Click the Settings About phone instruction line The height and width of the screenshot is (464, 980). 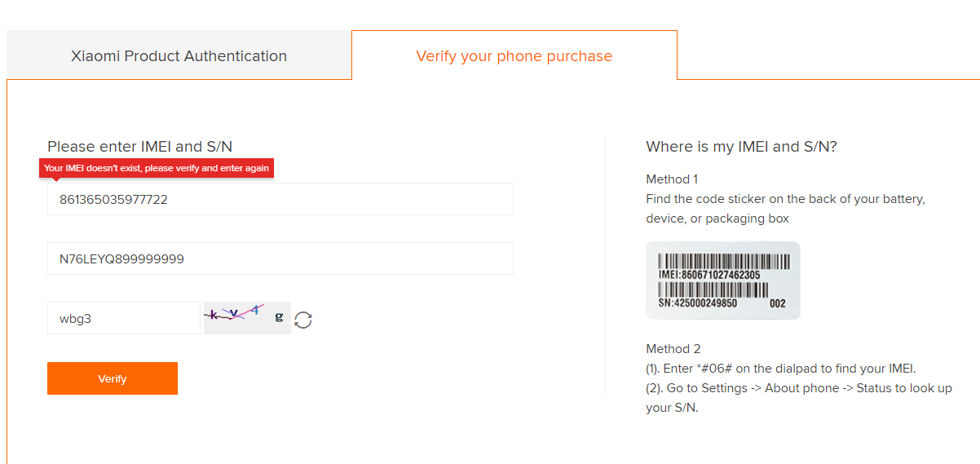tap(798, 388)
